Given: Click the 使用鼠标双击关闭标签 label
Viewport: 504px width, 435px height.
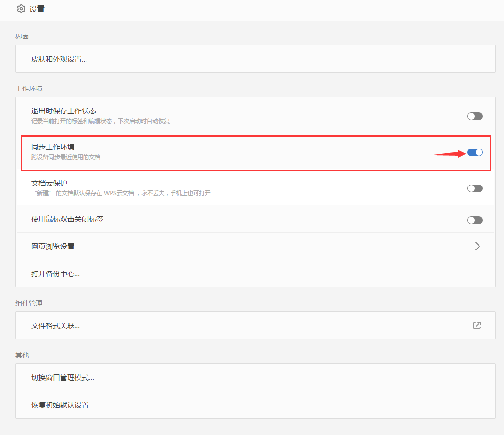Looking at the screenshot, I should coord(67,219).
